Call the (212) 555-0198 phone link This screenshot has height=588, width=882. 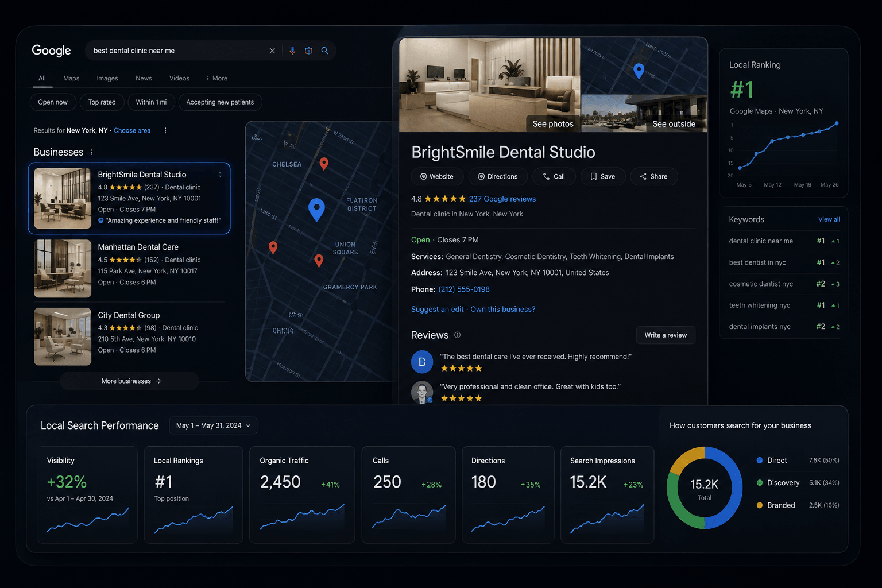(x=464, y=289)
